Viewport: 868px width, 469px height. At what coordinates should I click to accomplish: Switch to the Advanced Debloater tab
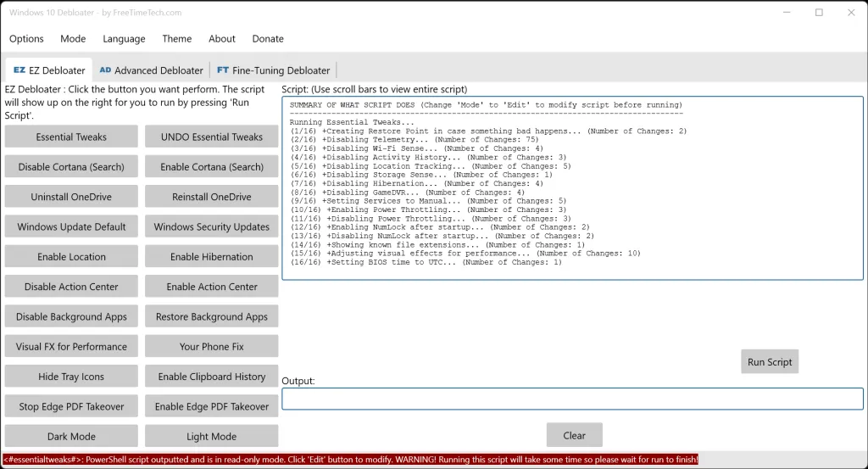(151, 70)
